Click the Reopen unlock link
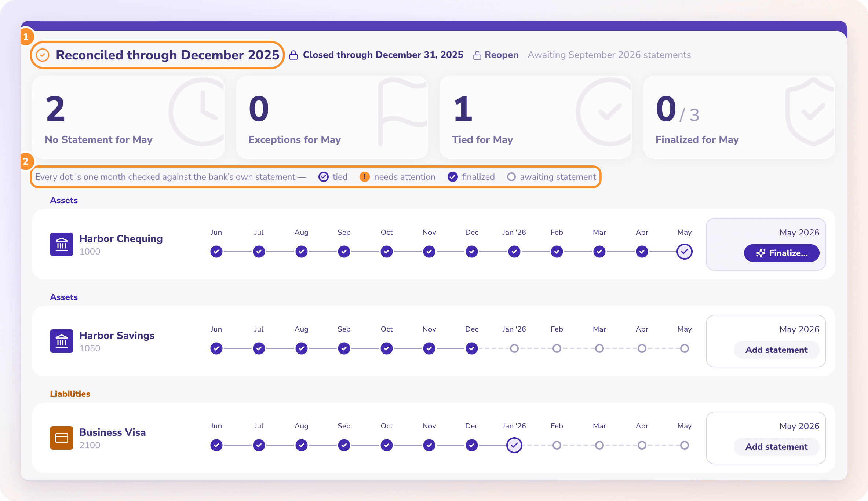Image resolution: width=868 pixels, height=501 pixels. click(496, 55)
